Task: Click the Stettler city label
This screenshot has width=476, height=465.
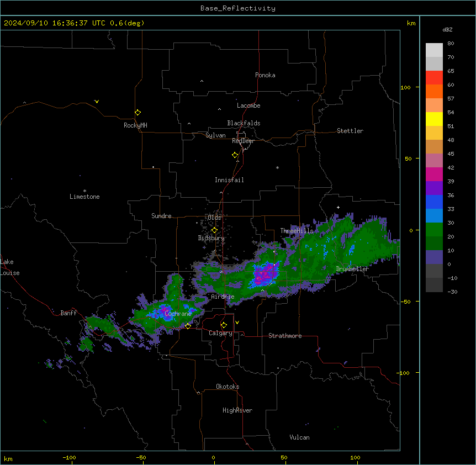Action: coord(350,131)
